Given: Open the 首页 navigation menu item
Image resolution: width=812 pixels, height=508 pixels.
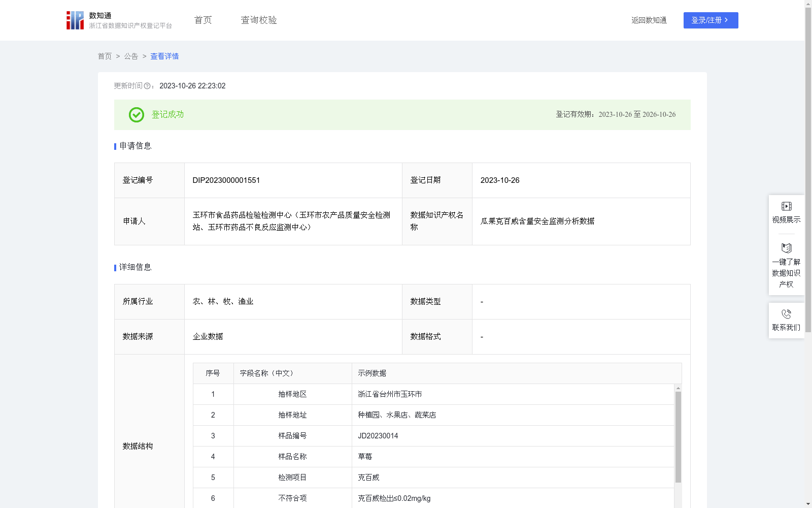Looking at the screenshot, I should (203, 20).
